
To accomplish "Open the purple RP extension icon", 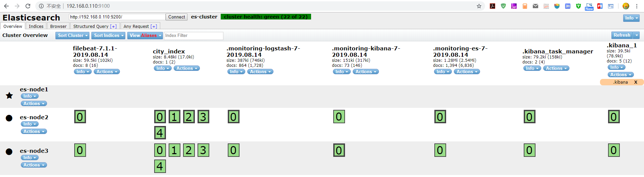I will 514,6.
